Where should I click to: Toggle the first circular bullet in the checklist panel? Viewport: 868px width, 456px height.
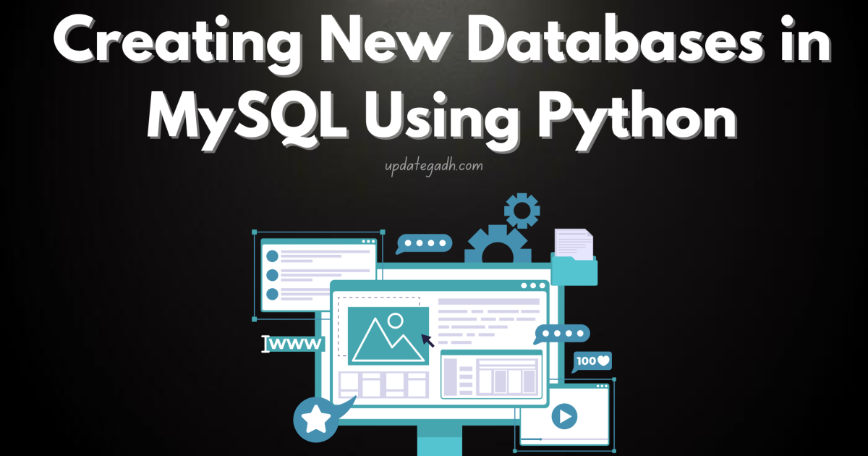[x=272, y=255]
